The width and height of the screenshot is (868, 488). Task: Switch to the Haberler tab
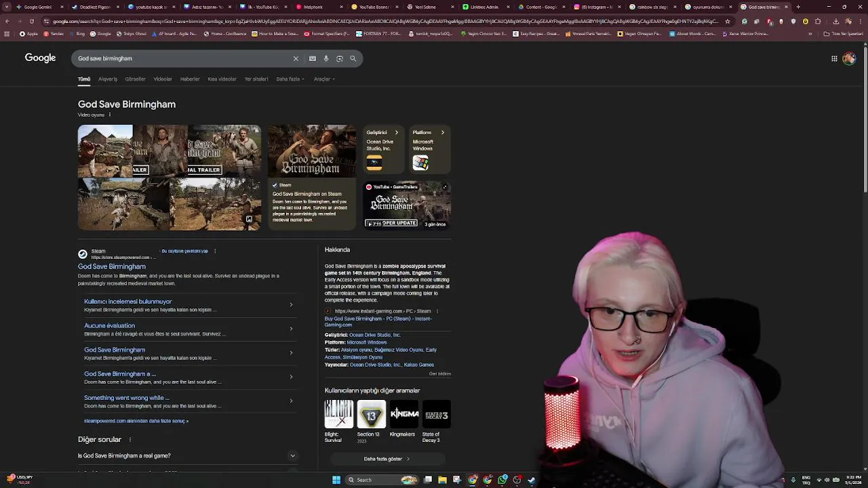pos(190,79)
